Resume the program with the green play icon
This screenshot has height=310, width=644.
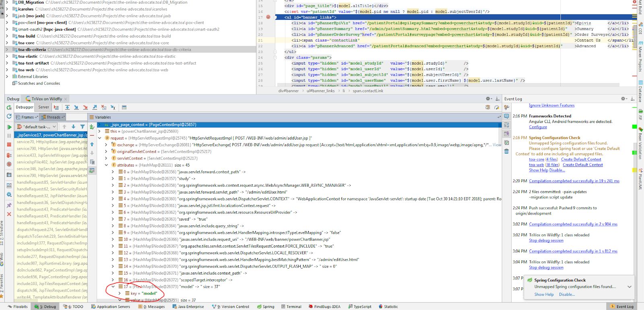click(9, 127)
